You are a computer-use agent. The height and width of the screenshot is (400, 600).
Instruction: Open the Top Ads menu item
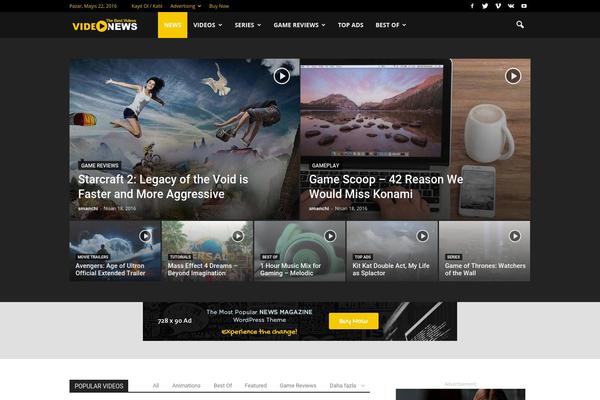pos(351,25)
